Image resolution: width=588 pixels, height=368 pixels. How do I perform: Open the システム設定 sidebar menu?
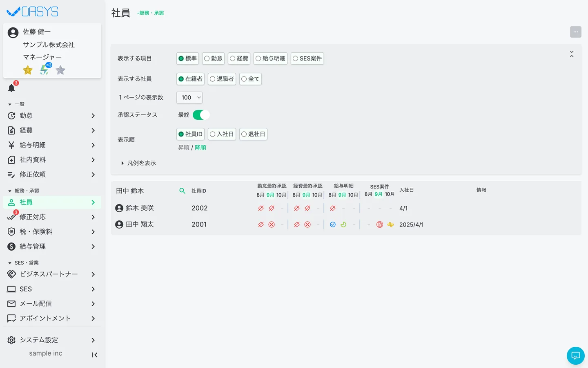[x=52, y=340]
